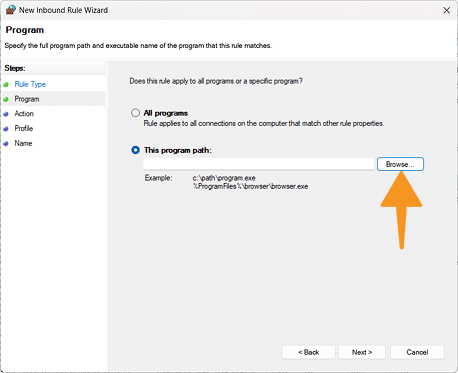The height and width of the screenshot is (373, 458).
Task: Click the example %ProgramFiles%\browser\browser.exe text
Action: tap(250, 186)
